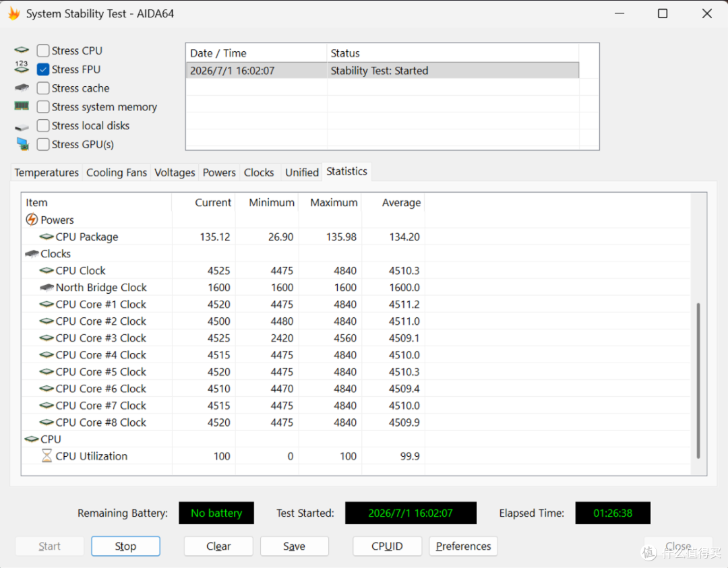Enable the Stress CPU checkbox

tap(43, 51)
